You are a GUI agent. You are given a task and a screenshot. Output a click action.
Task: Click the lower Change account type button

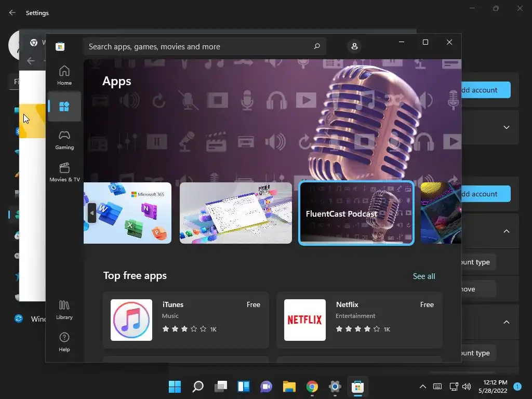[x=478, y=353]
